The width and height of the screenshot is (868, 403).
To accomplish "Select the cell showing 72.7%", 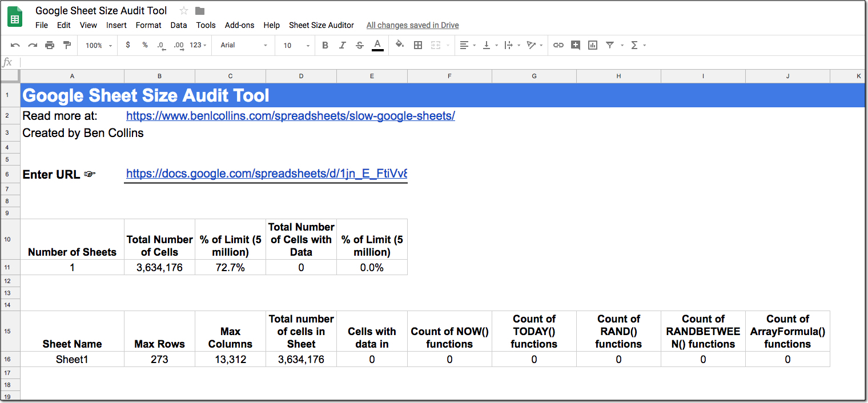I will click(x=230, y=267).
